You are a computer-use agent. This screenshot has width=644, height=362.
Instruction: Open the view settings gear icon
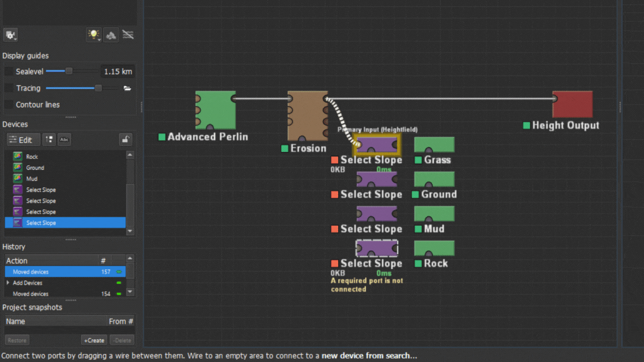10,35
